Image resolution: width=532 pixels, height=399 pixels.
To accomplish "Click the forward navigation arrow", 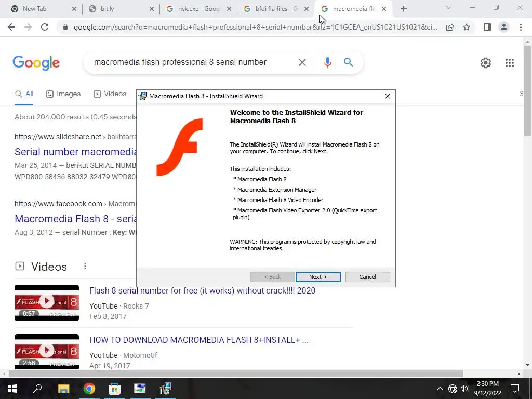I will tap(28, 27).
